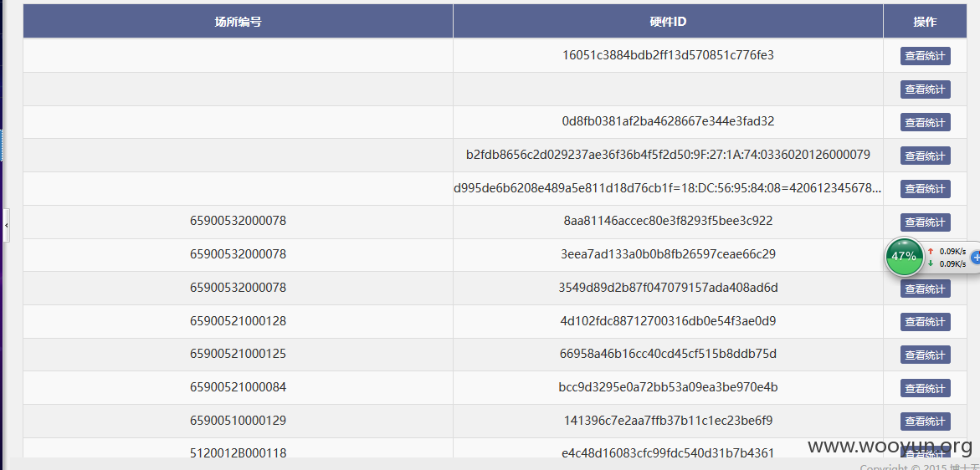View statistics for site 65900521000084
This screenshot has height=470, width=980.
coord(925,388)
